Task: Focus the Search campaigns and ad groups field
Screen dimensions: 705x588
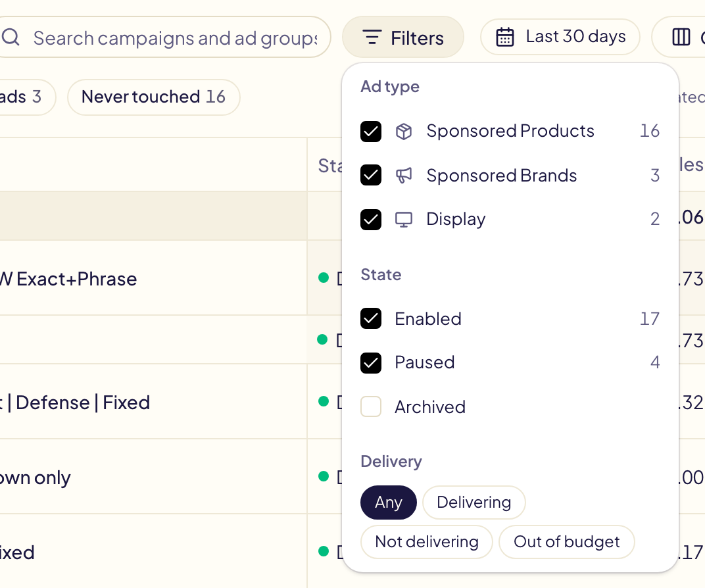Action: coord(164,37)
